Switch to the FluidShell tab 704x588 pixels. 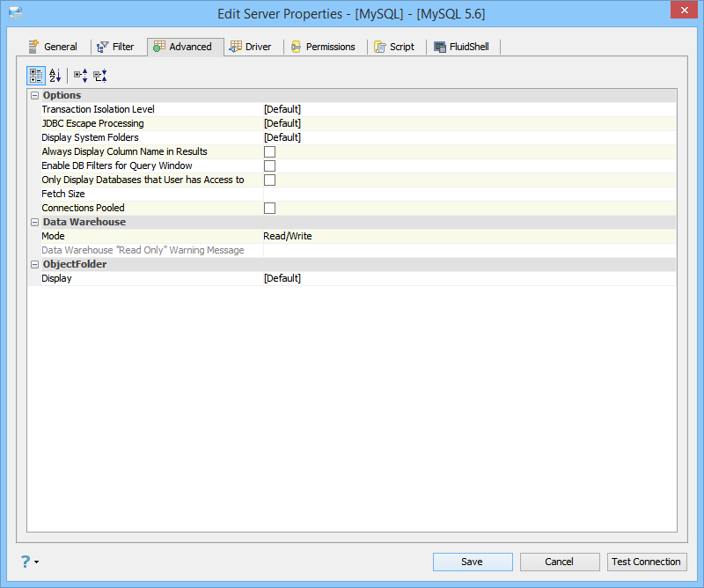[x=461, y=47]
